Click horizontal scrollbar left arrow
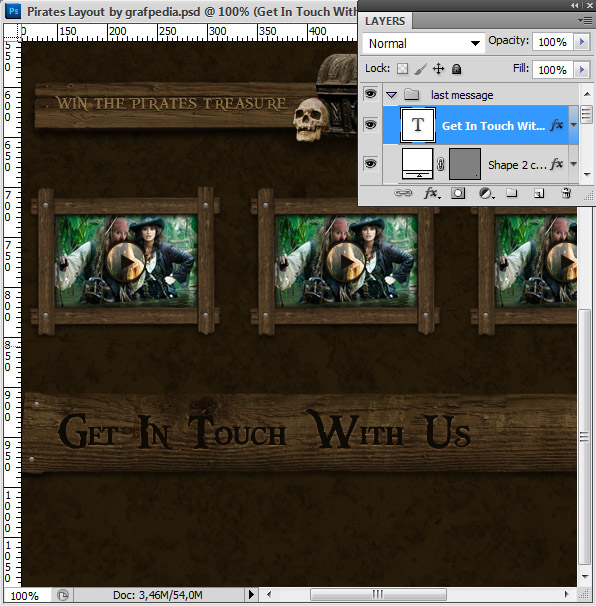This screenshot has height=606, width=596. coord(269,594)
